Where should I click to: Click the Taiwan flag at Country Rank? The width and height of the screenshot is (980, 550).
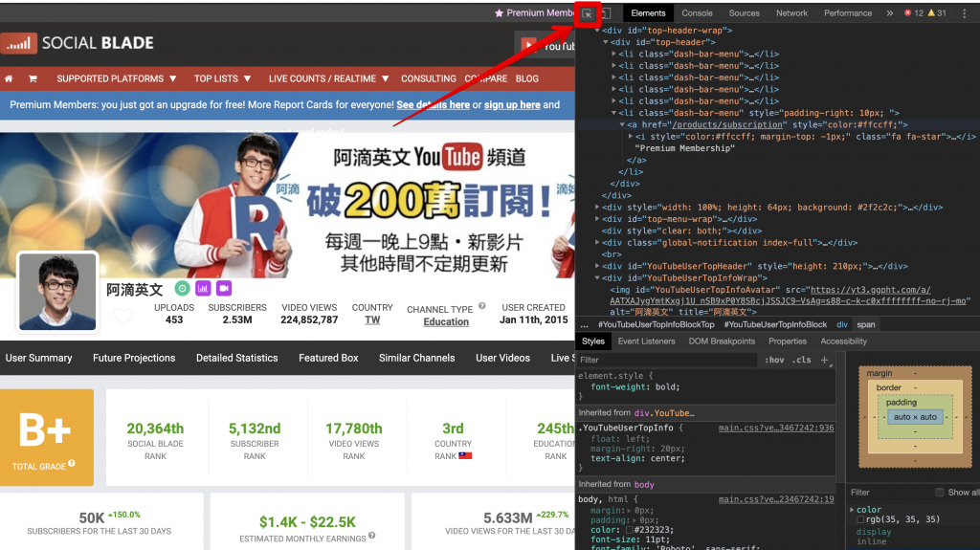(465, 455)
